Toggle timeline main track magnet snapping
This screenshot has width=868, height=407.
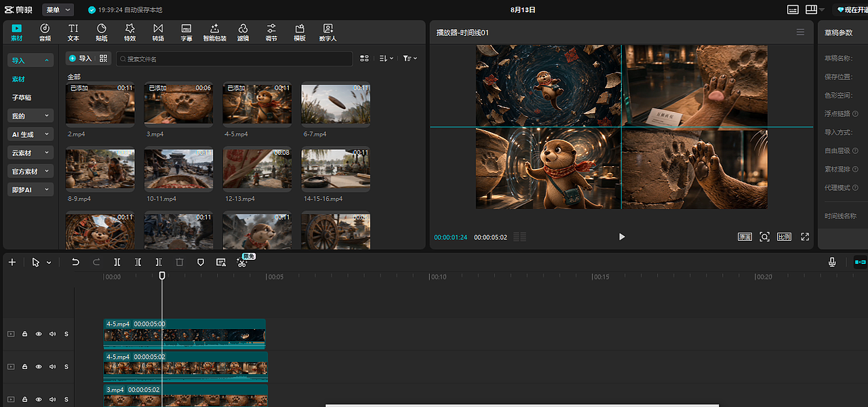point(860,262)
